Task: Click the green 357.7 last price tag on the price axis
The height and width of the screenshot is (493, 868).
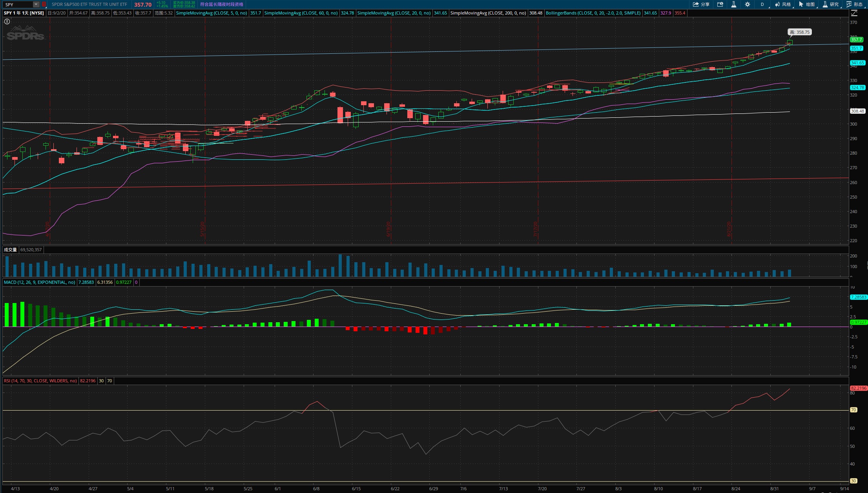Action: pos(856,40)
